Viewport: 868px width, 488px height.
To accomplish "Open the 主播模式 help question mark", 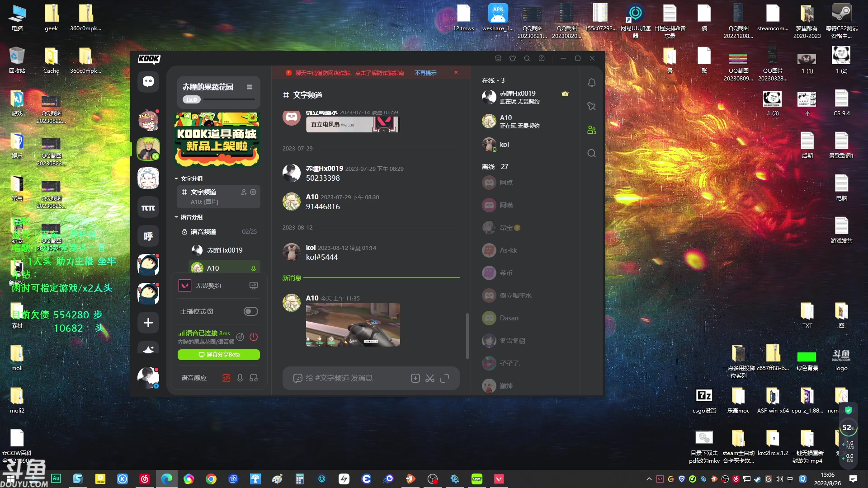I will (x=210, y=311).
